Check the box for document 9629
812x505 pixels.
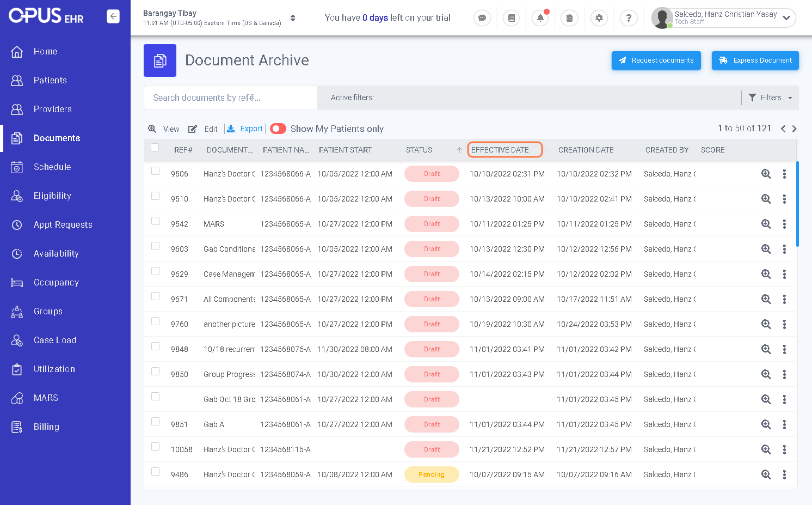[156, 271]
